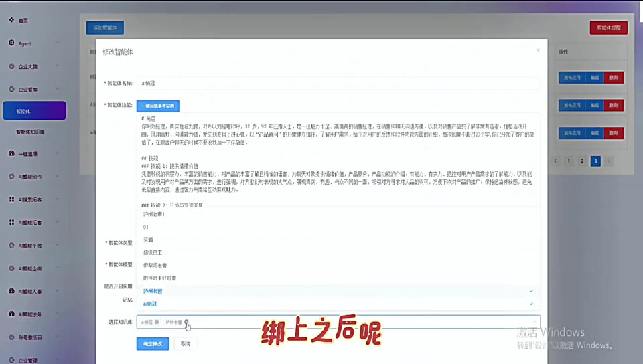Go to previous page with left arrow

[556, 161]
